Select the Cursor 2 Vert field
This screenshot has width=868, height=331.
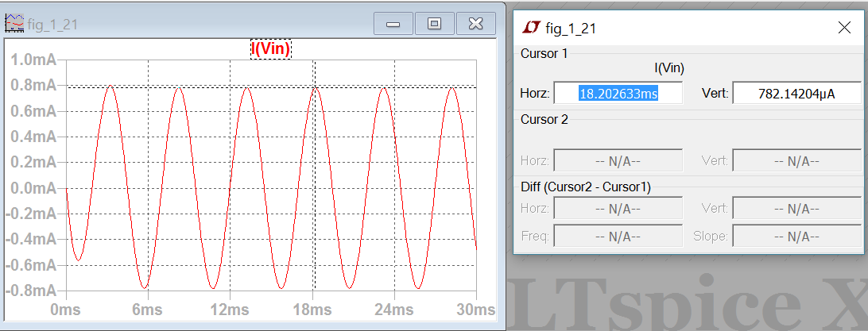[x=796, y=161]
